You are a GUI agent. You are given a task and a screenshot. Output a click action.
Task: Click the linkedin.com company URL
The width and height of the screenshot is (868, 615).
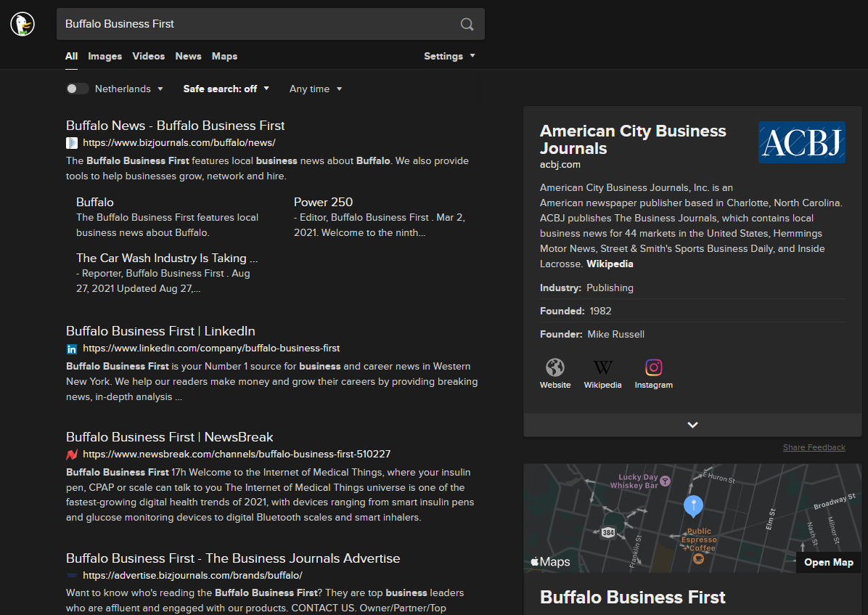(x=211, y=349)
